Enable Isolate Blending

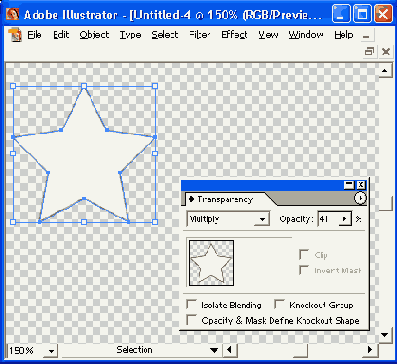(x=191, y=304)
